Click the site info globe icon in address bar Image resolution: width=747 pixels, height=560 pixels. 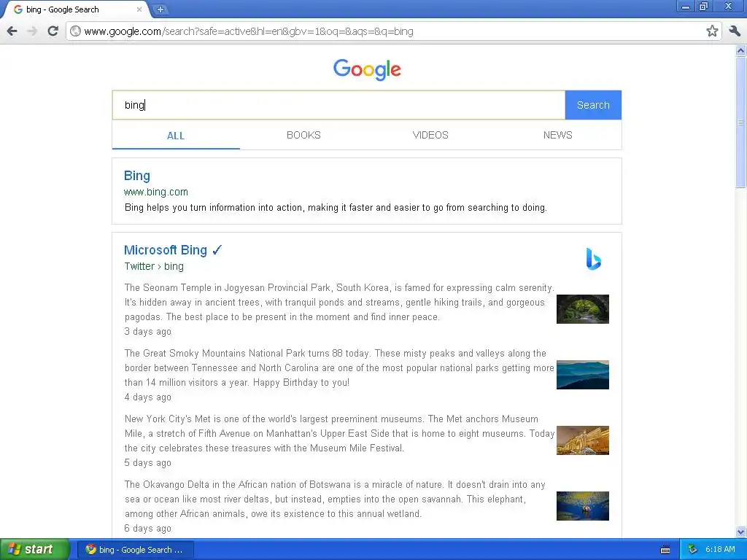(x=75, y=31)
